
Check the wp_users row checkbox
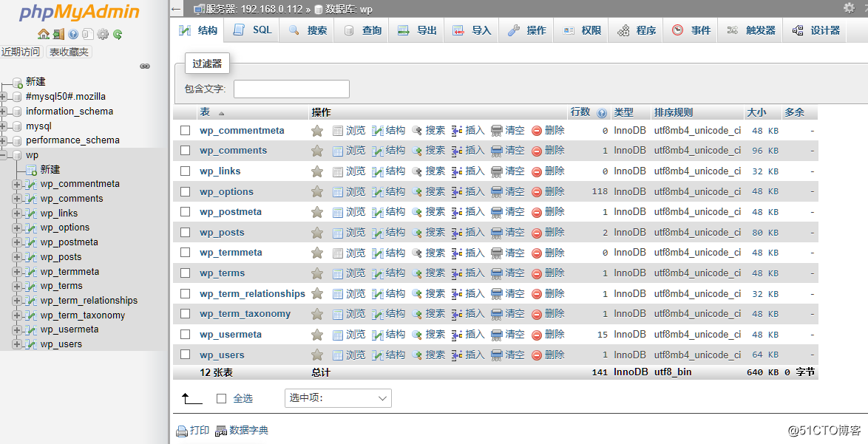(186, 355)
